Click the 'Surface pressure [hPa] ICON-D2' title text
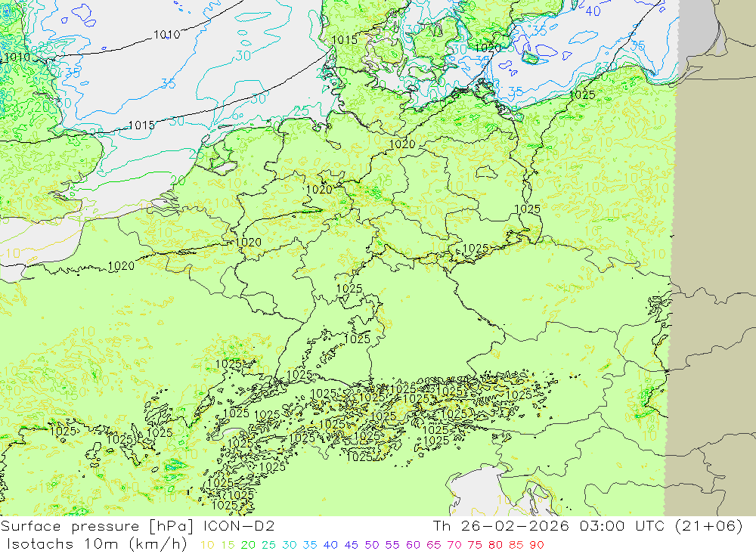 click(x=138, y=526)
